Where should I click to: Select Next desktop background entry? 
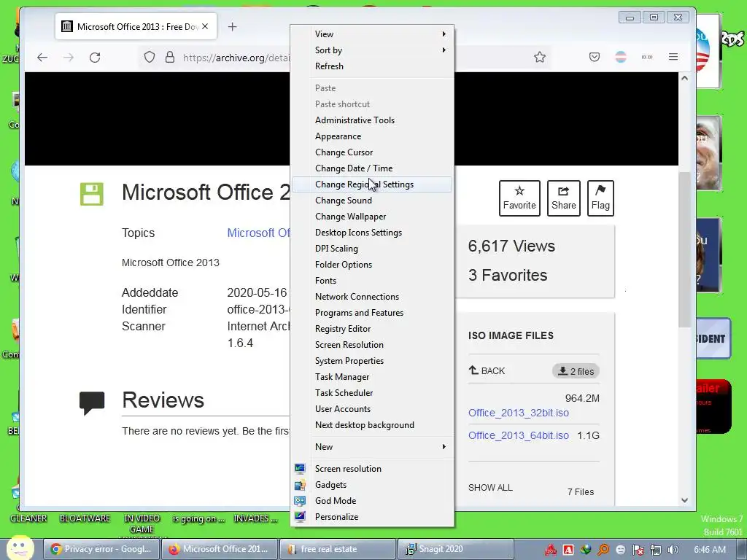click(371, 425)
